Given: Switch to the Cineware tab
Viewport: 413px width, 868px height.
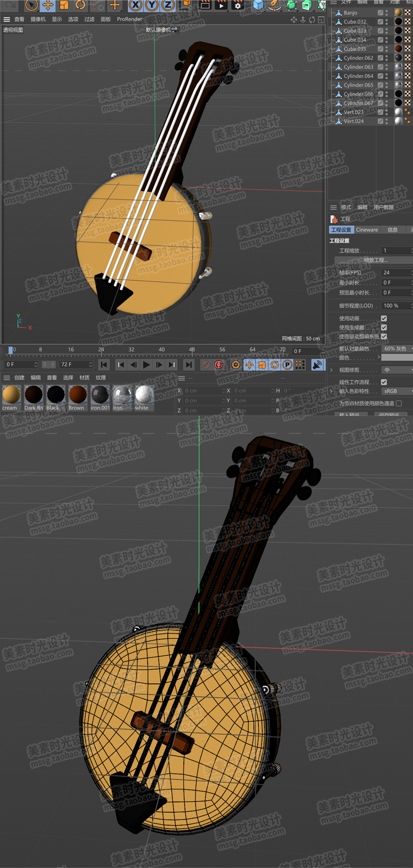Looking at the screenshot, I should point(367,230).
